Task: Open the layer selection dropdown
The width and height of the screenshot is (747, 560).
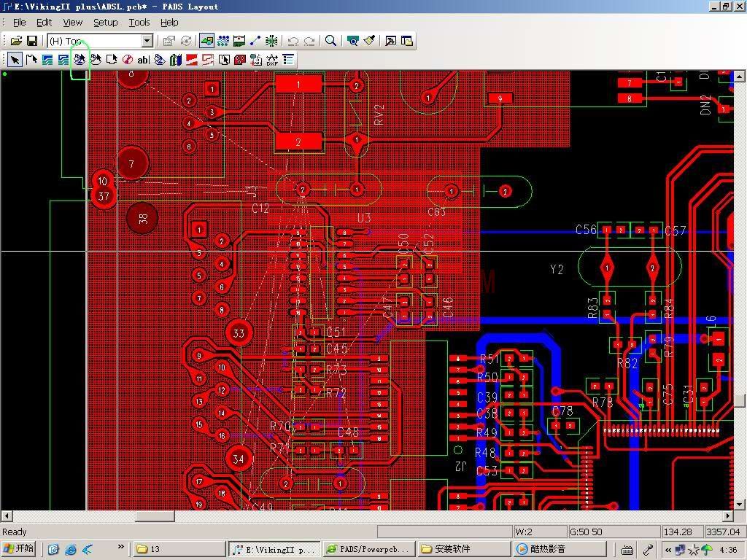Action: [x=147, y=41]
